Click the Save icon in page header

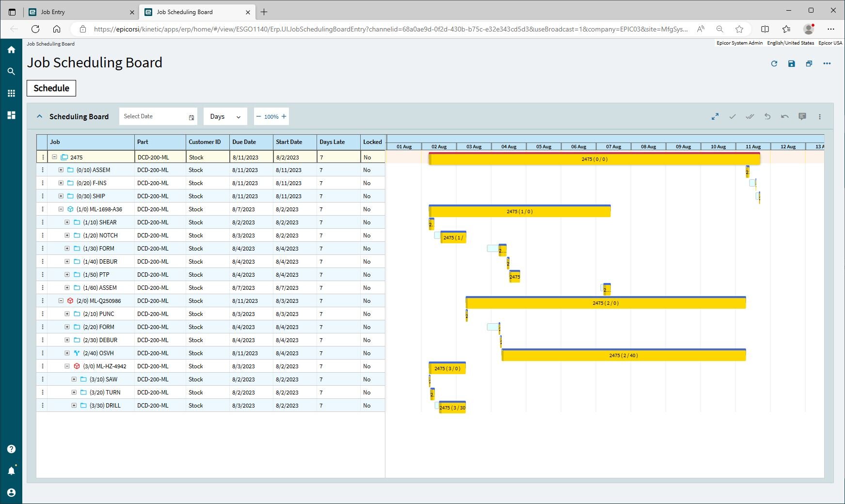tap(791, 63)
